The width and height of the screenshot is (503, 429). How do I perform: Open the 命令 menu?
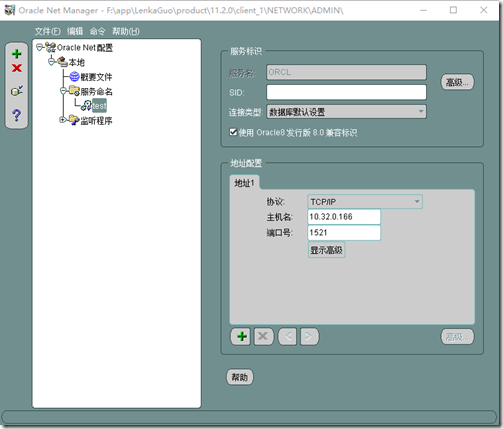click(x=97, y=31)
